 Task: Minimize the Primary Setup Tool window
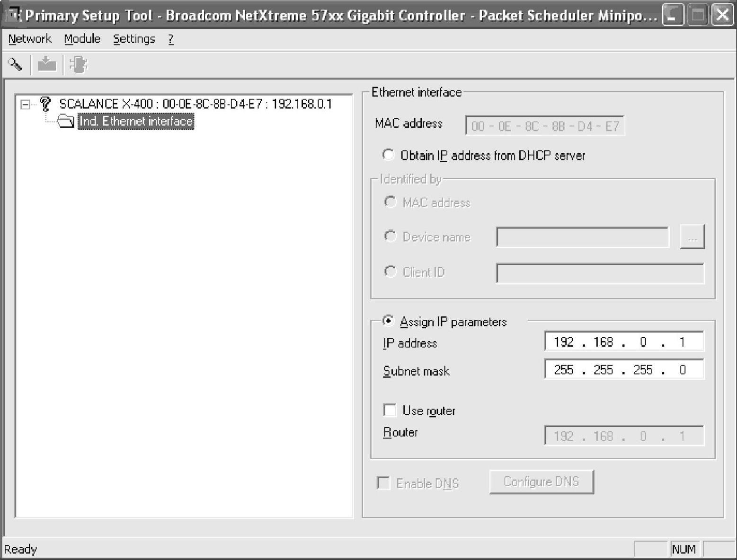(673, 15)
